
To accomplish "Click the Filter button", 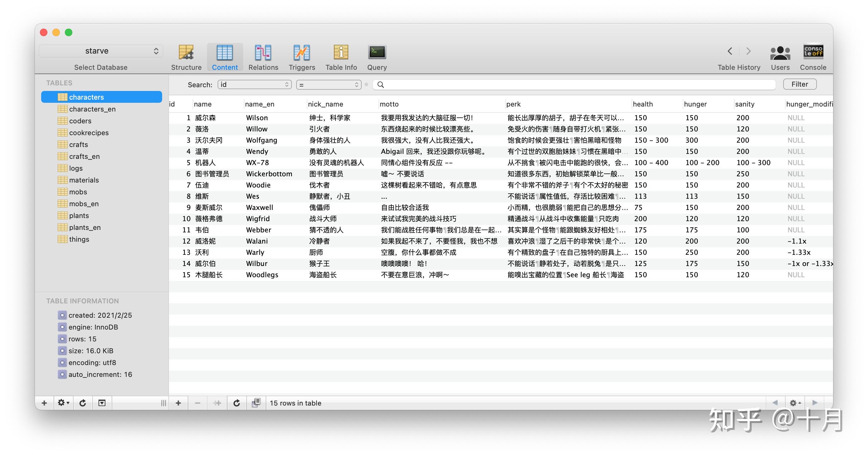I will pyautogui.click(x=800, y=84).
